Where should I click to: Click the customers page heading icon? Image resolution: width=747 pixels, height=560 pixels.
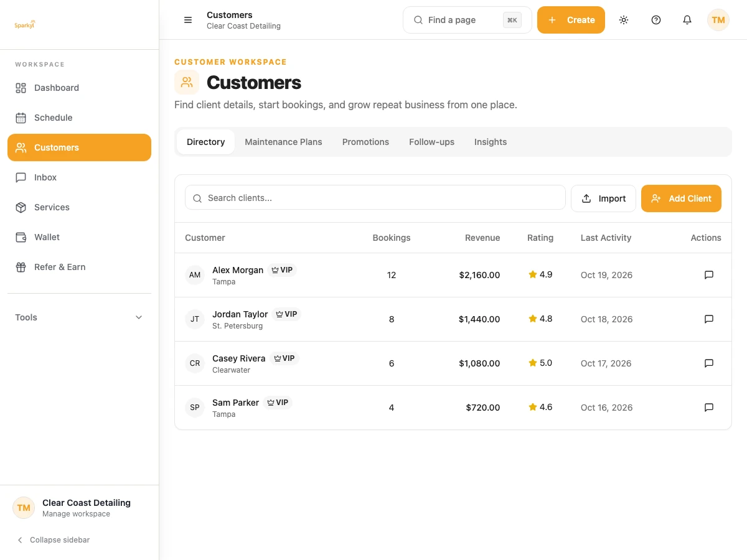click(x=187, y=82)
